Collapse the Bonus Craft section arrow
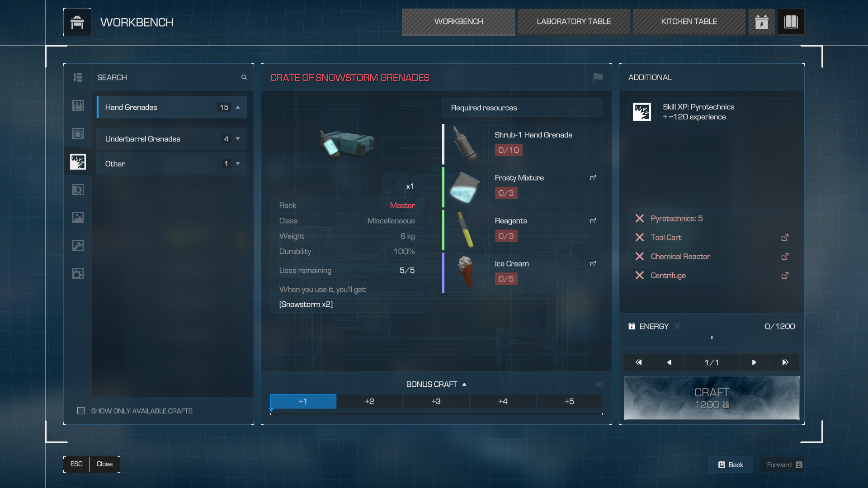868x488 pixels. click(464, 385)
